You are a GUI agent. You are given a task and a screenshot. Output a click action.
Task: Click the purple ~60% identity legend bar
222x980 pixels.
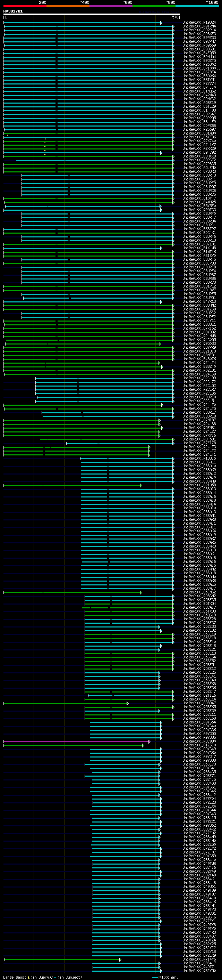pyautogui.click(x=111, y=6)
